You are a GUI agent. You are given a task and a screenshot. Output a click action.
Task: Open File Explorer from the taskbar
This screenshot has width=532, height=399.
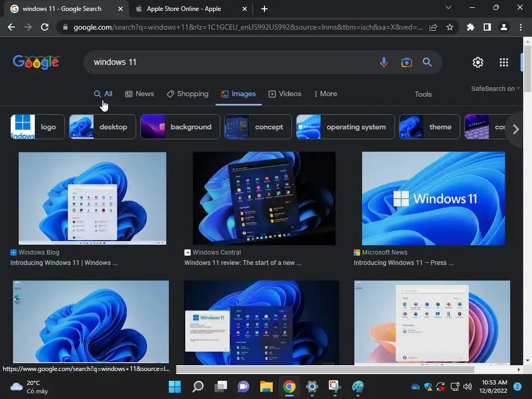coord(267,387)
